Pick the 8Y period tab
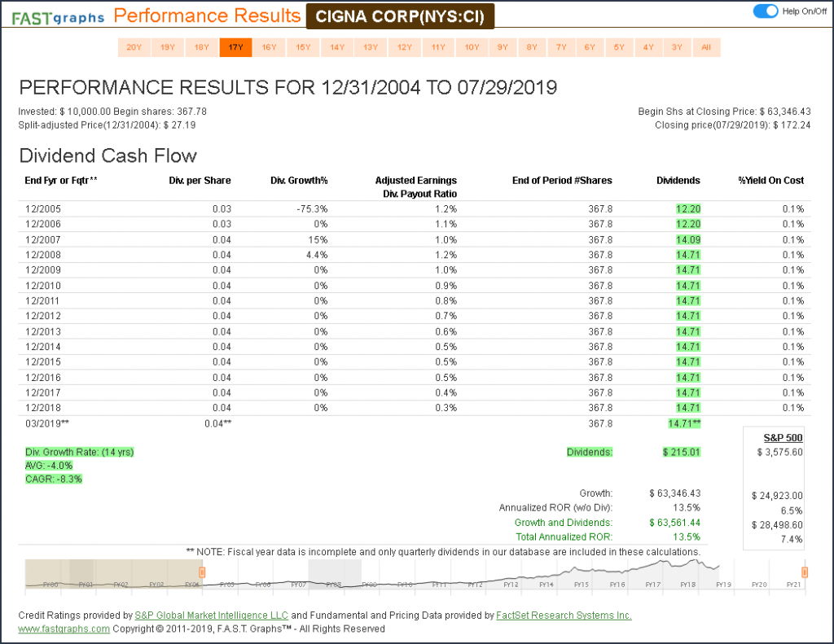The height and width of the screenshot is (644, 834). [532, 47]
